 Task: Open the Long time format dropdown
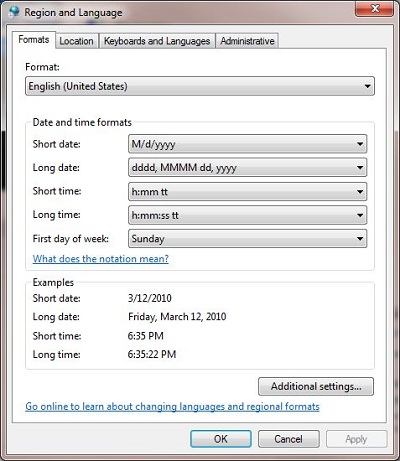(247, 215)
